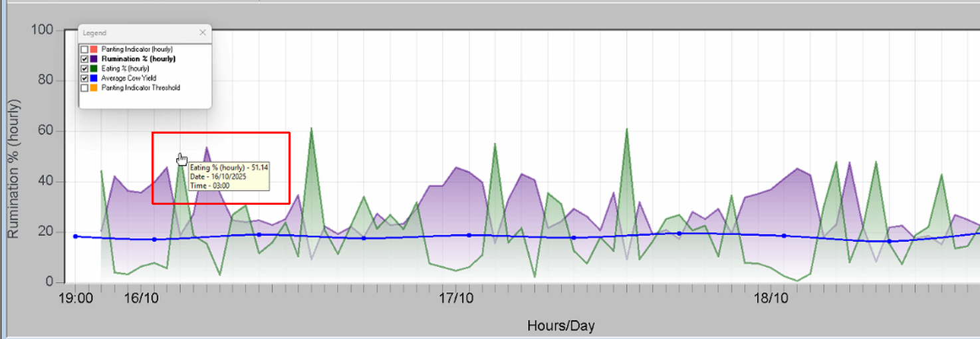Click the Hours/Day x-axis title
This screenshot has width=980, height=339.
click(560, 326)
